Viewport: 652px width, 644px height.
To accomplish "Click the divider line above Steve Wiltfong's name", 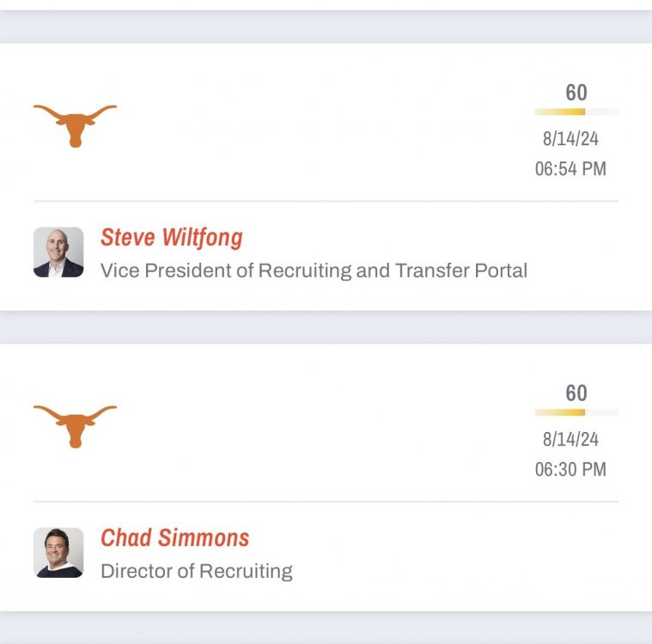I will [x=326, y=201].
